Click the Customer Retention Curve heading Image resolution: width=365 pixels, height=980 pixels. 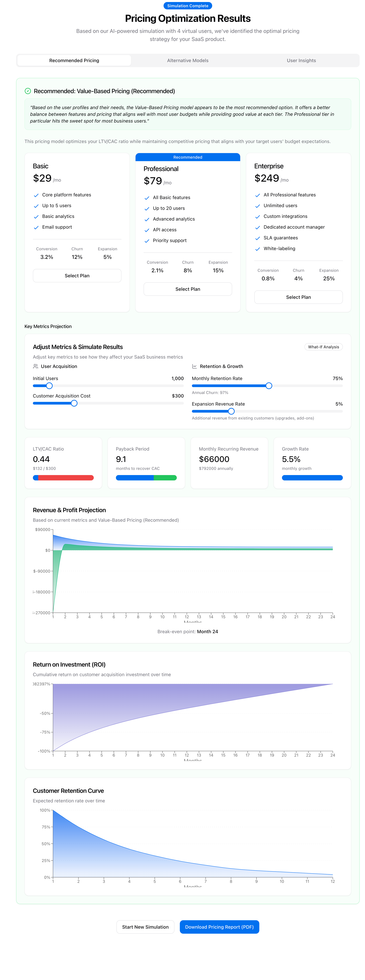pos(68,791)
